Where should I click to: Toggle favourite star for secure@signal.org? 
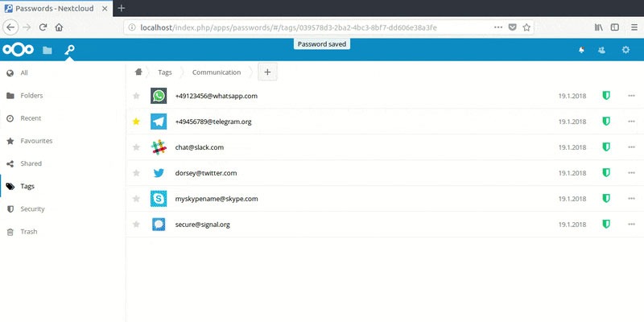[136, 225]
